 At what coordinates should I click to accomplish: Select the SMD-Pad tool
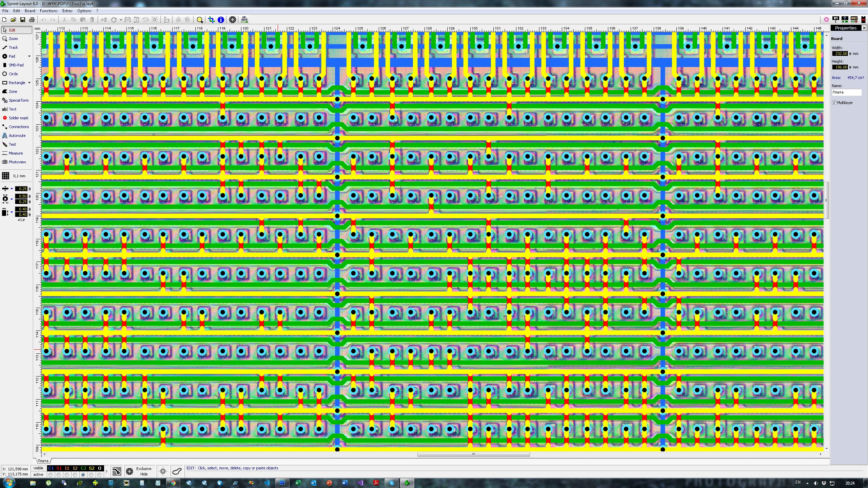click(x=16, y=65)
